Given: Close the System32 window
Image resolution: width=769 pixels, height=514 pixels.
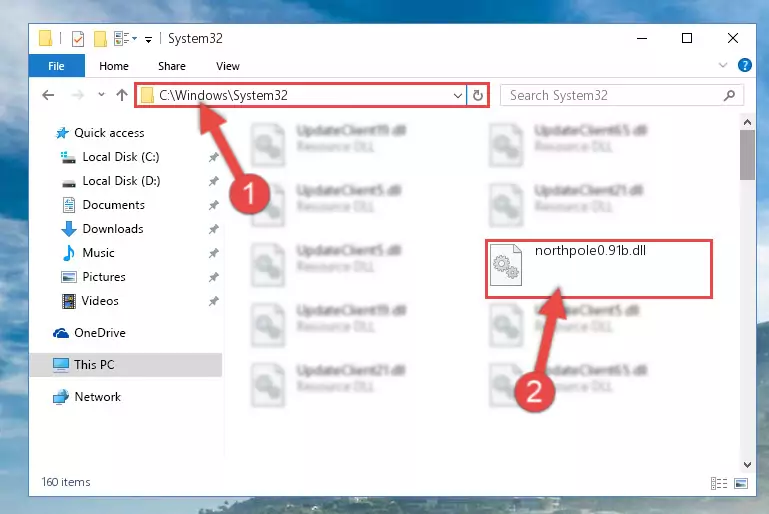Looking at the screenshot, I should pyautogui.click(x=733, y=38).
